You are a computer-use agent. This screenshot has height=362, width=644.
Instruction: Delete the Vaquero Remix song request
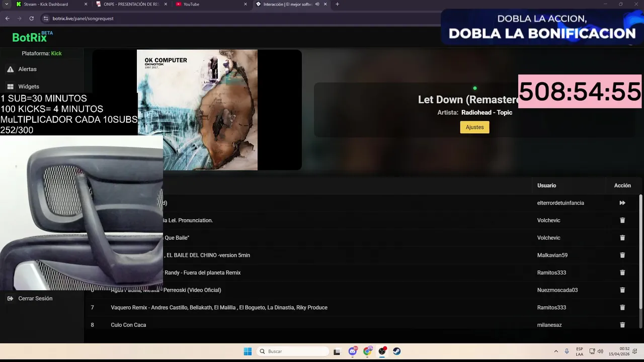[x=622, y=308]
